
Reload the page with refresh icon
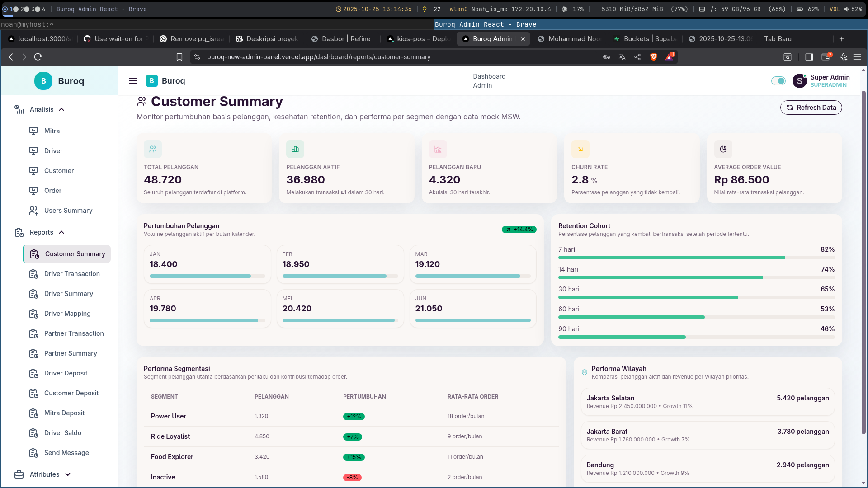tap(38, 57)
